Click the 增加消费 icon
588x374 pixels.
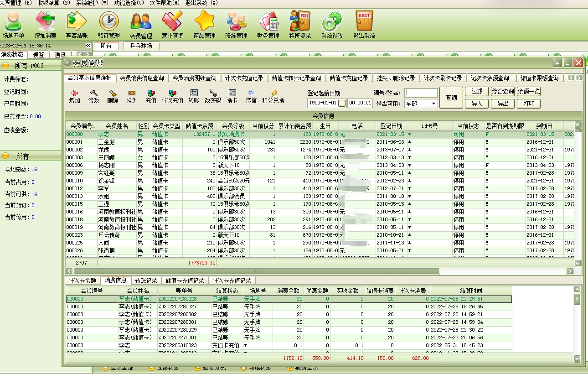tap(45, 25)
